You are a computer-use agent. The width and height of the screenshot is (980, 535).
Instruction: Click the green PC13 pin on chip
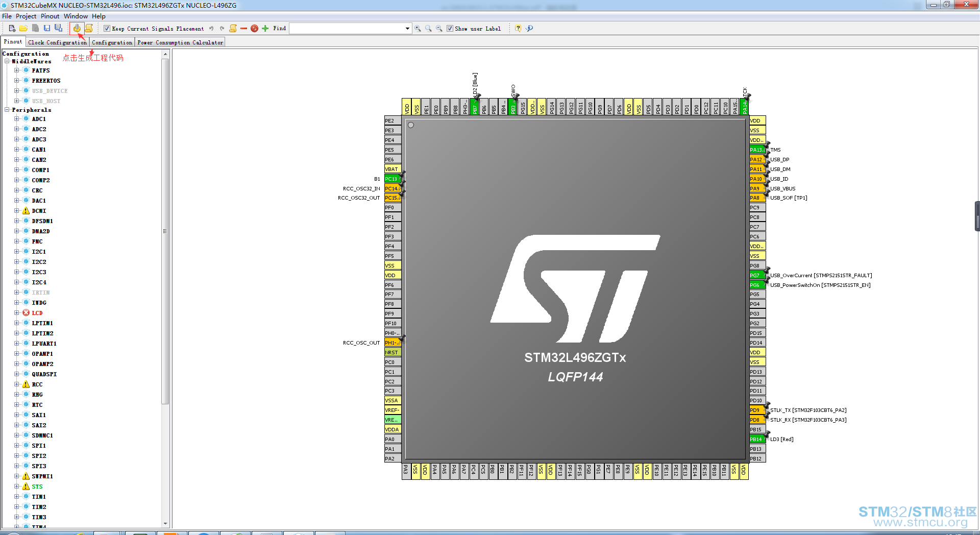click(393, 179)
